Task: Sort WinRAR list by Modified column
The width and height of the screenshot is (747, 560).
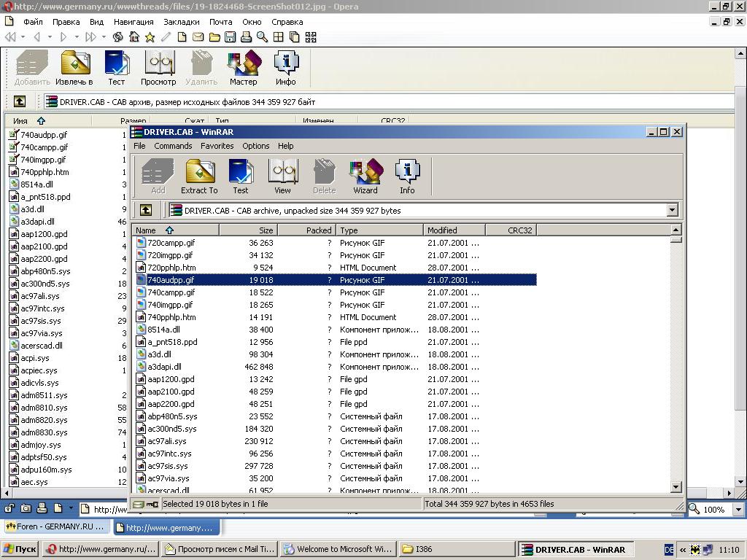Action: [x=454, y=230]
